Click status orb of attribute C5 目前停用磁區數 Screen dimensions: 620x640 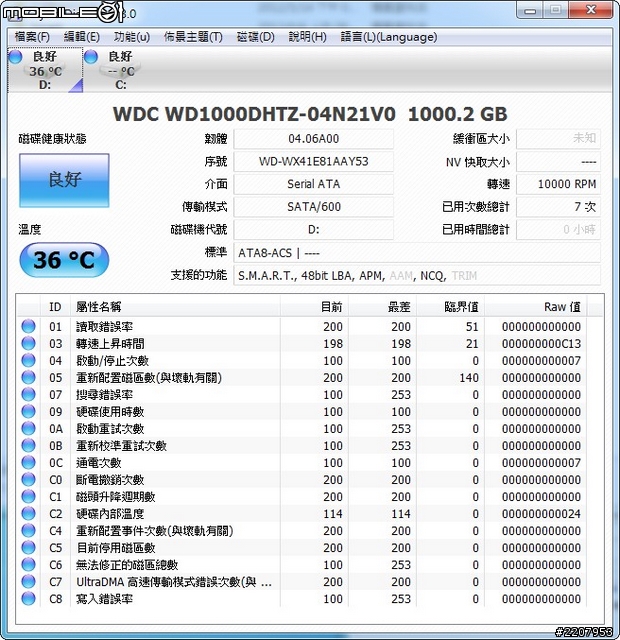point(28,547)
